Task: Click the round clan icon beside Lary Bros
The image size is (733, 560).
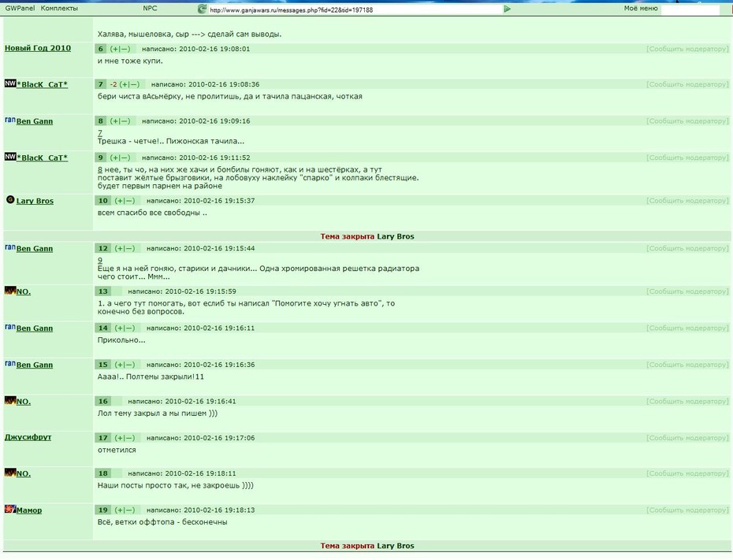Action: click(10, 200)
